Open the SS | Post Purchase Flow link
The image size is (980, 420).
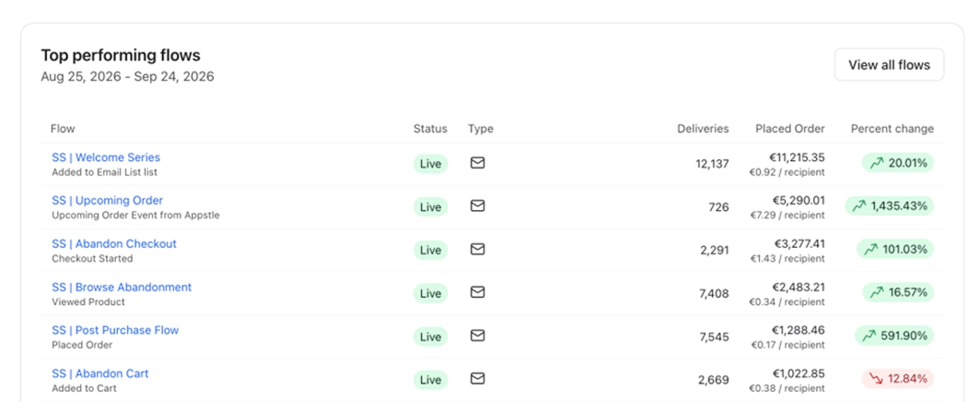(115, 330)
